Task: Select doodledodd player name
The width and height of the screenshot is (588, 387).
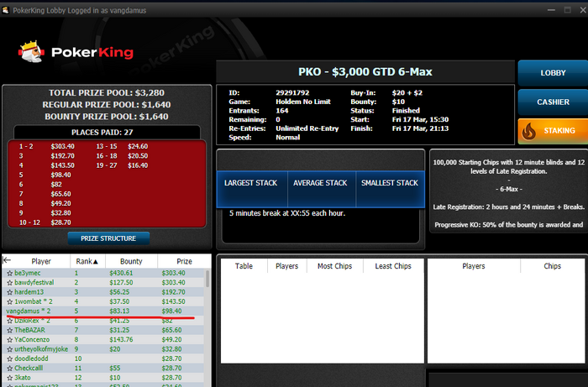Action: (x=31, y=359)
